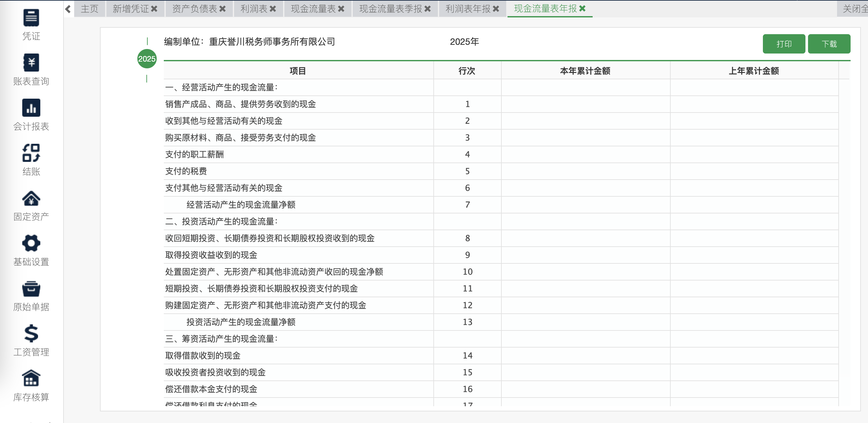Close the 现金流量表季报 tab

[428, 9]
